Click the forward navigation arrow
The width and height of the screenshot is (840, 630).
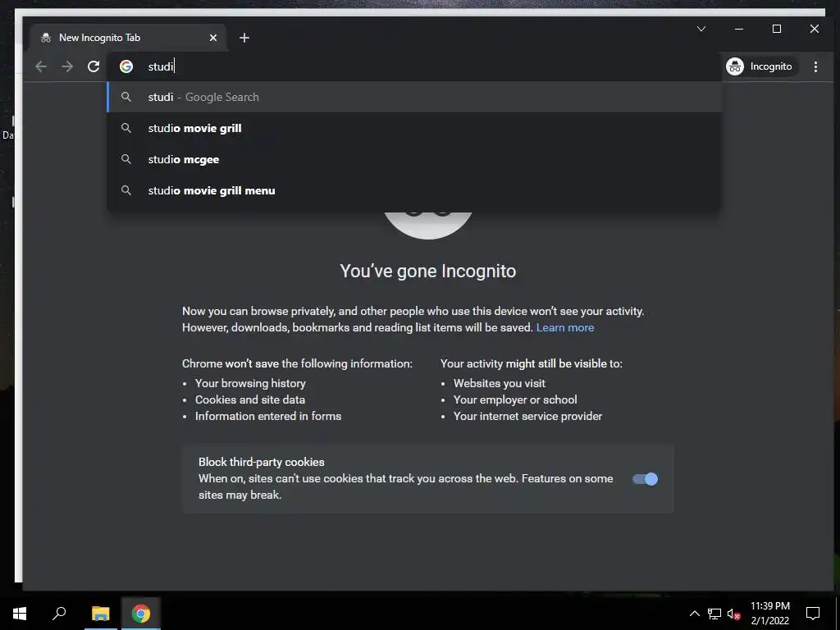click(67, 66)
